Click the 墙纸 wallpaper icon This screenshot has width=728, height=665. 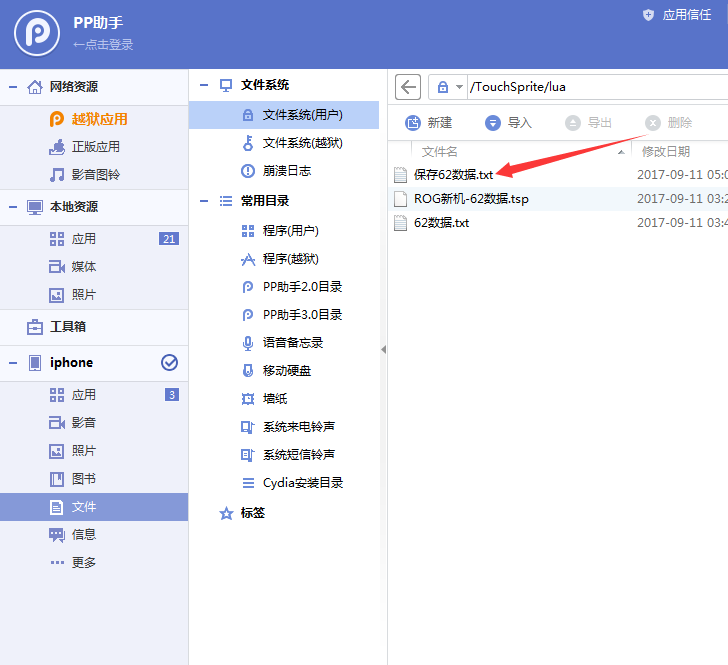tap(248, 399)
